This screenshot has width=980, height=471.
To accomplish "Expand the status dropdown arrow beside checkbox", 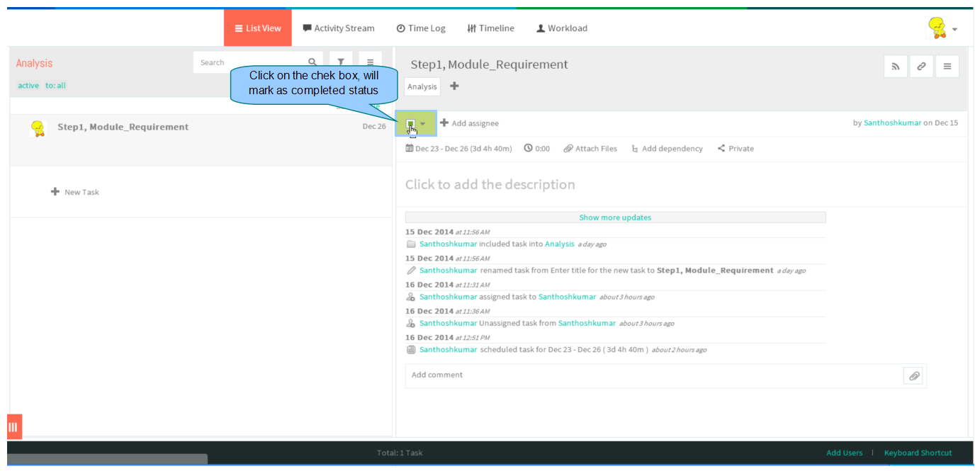I will point(423,123).
